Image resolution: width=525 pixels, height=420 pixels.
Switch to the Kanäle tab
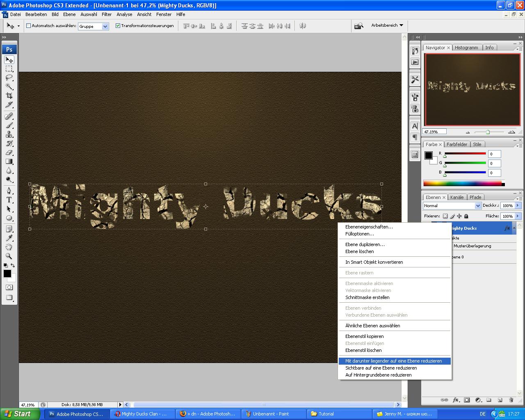tap(457, 197)
